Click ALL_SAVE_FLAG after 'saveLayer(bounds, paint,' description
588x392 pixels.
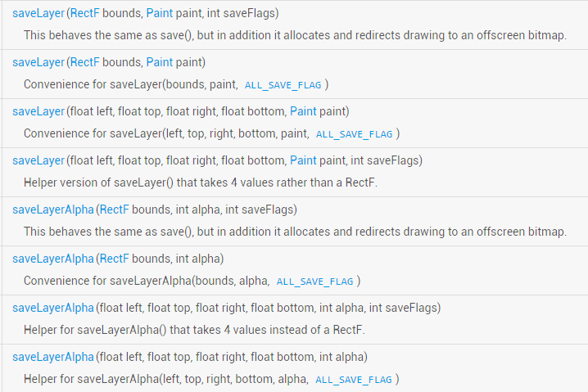point(283,85)
